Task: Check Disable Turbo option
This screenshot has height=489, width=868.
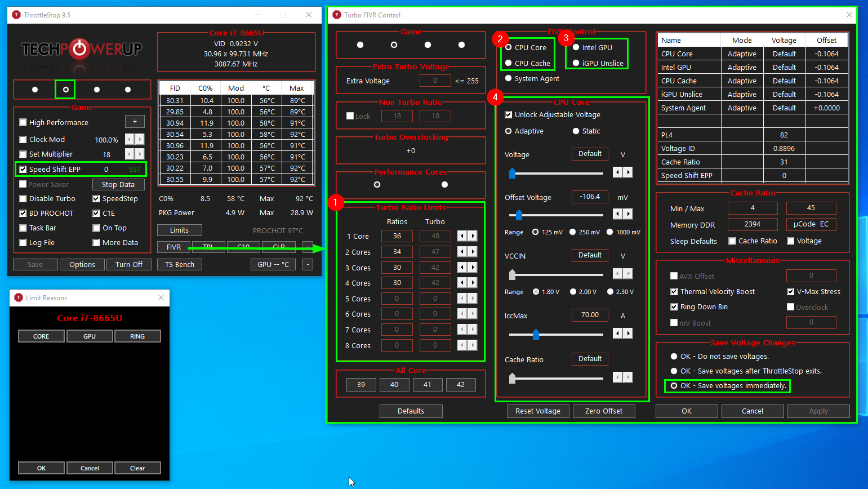Action: 23,198
